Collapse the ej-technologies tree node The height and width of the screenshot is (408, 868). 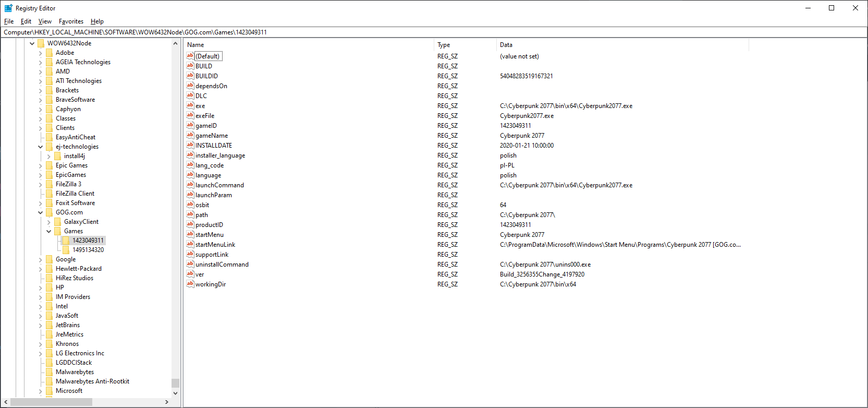[x=41, y=147]
